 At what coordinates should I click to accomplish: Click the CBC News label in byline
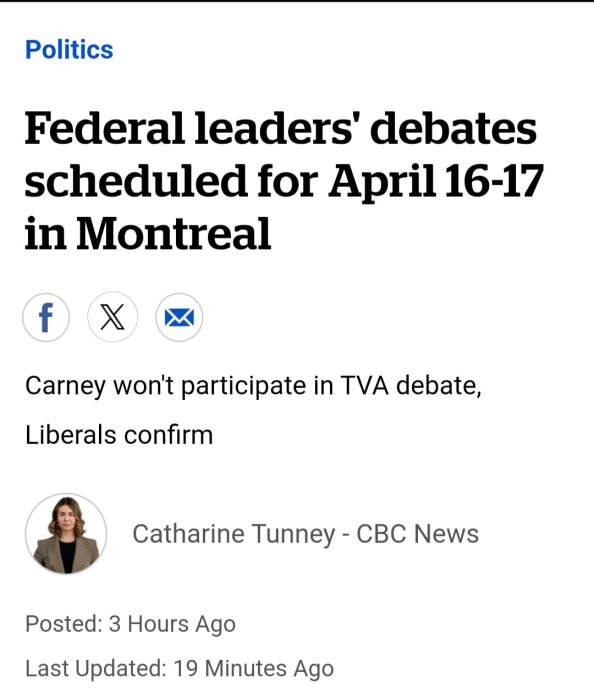417,534
